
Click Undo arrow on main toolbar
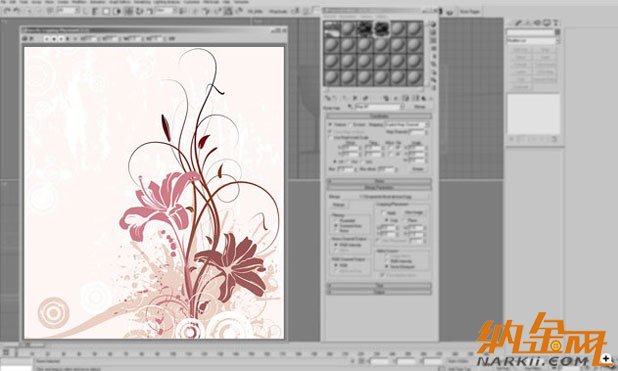click(7, 11)
